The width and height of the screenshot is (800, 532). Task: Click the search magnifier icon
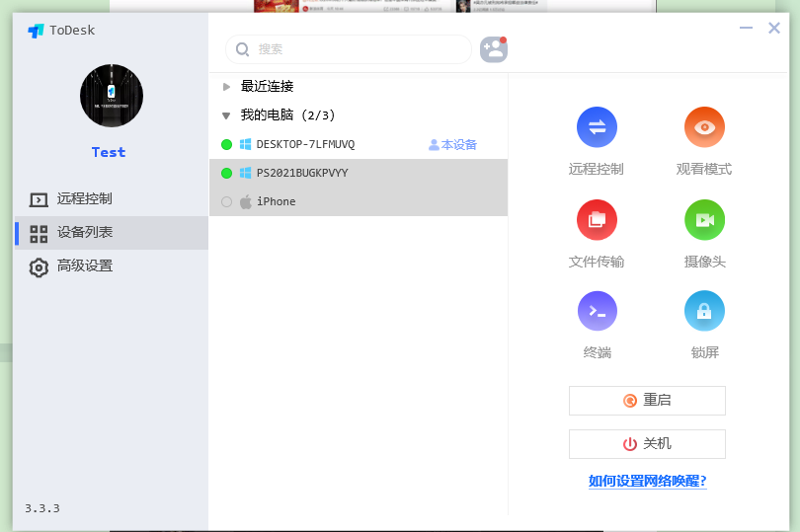tap(242, 49)
